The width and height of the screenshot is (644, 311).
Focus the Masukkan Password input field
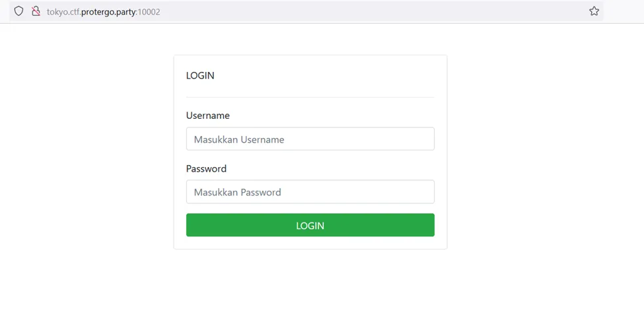(x=310, y=192)
